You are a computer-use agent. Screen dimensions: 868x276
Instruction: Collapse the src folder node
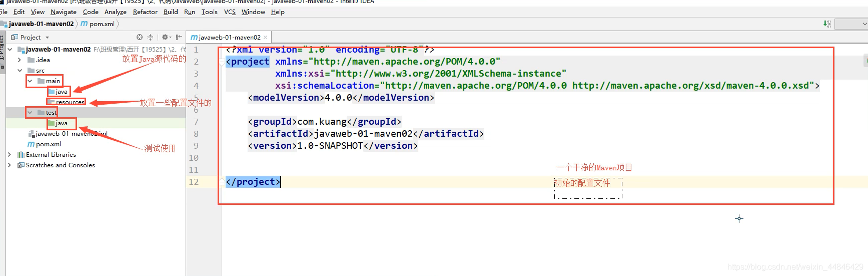pos(20,70)
